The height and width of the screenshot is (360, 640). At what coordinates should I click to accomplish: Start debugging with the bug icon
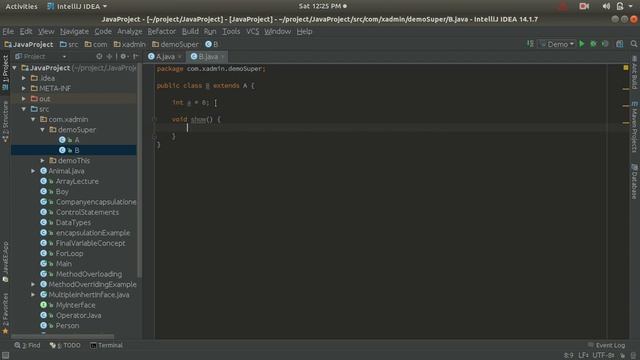593,44
